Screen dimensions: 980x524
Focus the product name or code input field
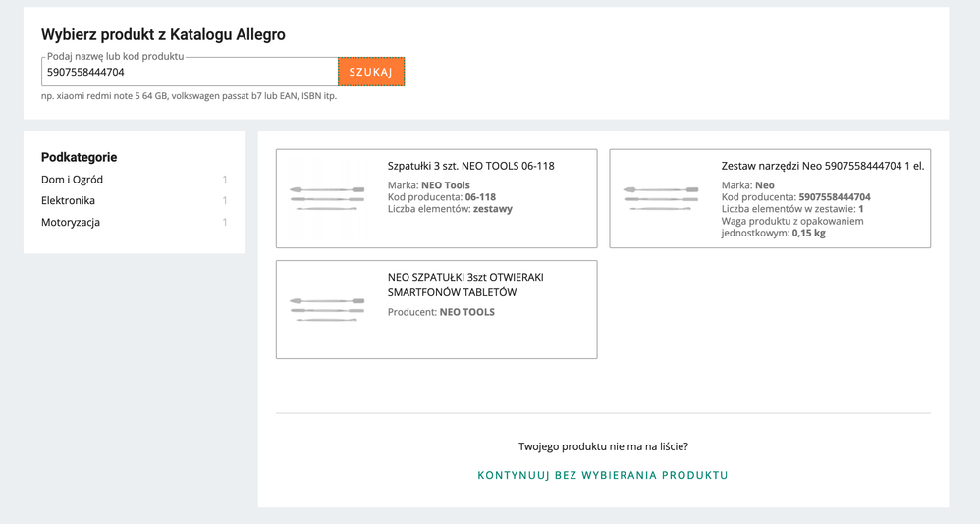coord(190,72)
